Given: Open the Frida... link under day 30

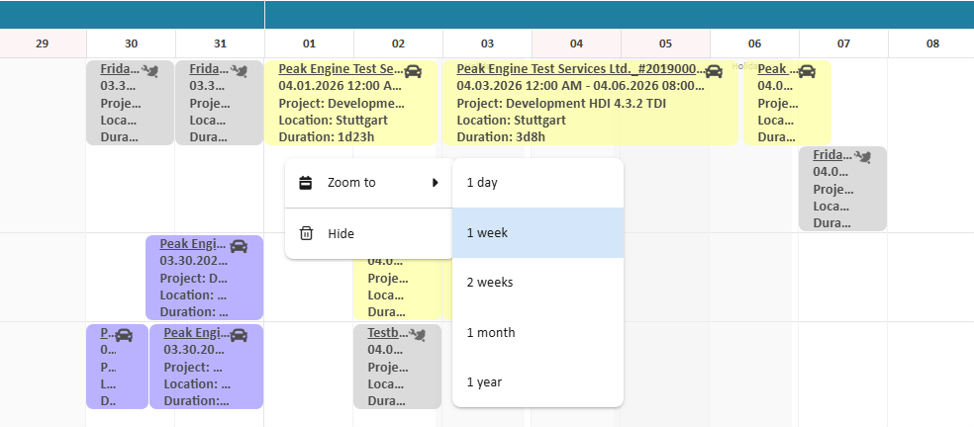Looking at the screenshot, I should click(121, 68).
